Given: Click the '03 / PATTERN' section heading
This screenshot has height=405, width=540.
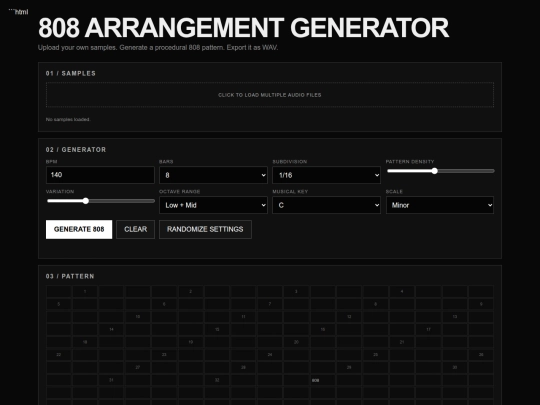Looking at the screenshot, I should point(70,276).
